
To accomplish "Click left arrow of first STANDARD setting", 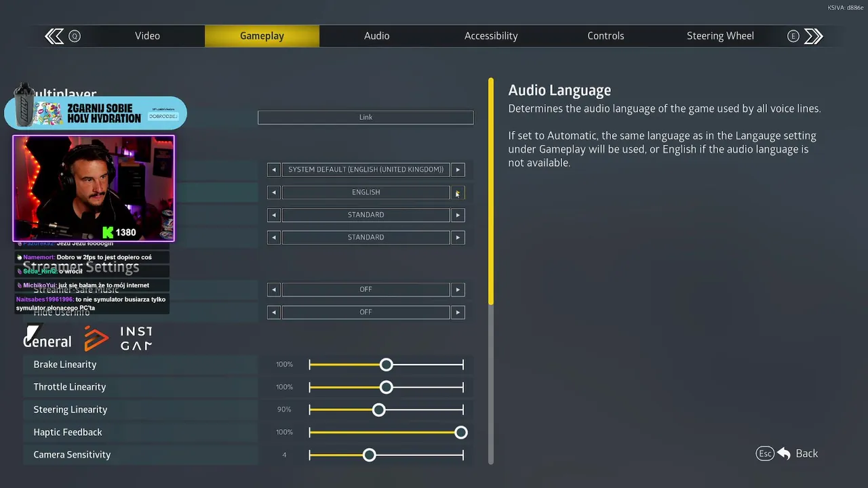I will 274,215.
